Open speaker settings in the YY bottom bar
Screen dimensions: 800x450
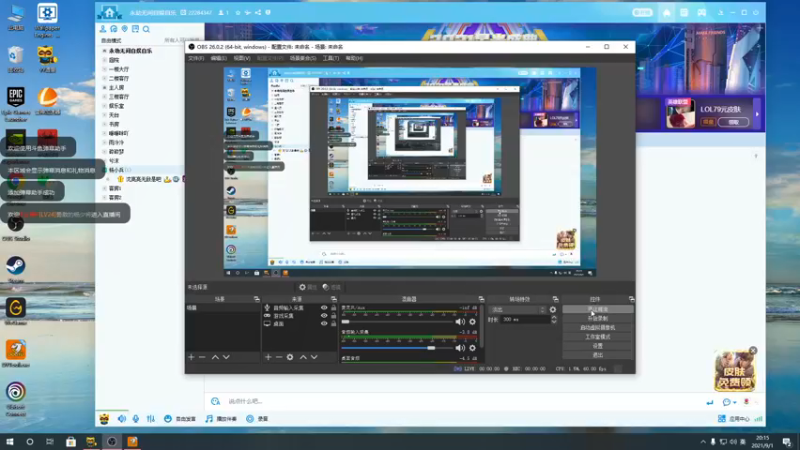[121, 418]
